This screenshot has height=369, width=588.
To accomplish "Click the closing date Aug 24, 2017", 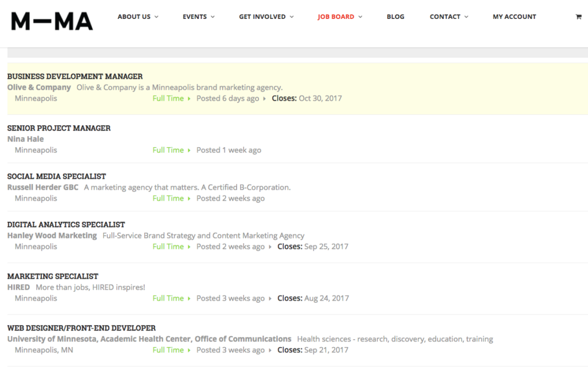I will [327, 298].
